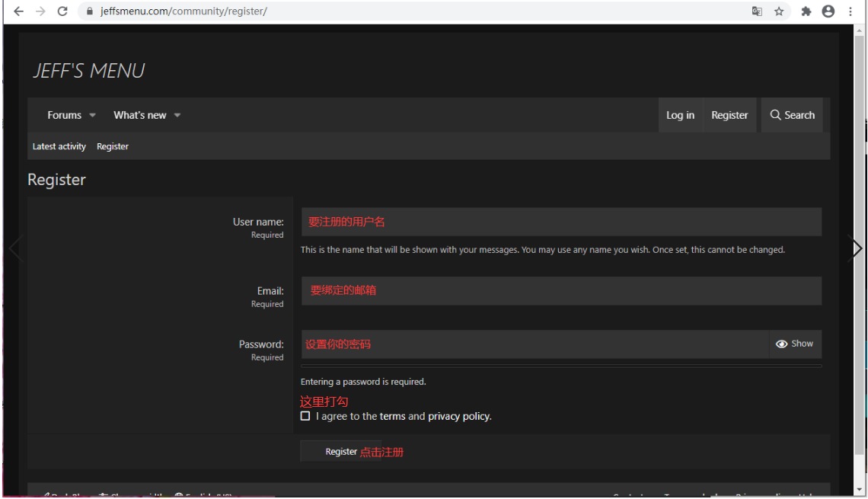
Task: Open the privacy policy link
Action: tap(459, 416)
